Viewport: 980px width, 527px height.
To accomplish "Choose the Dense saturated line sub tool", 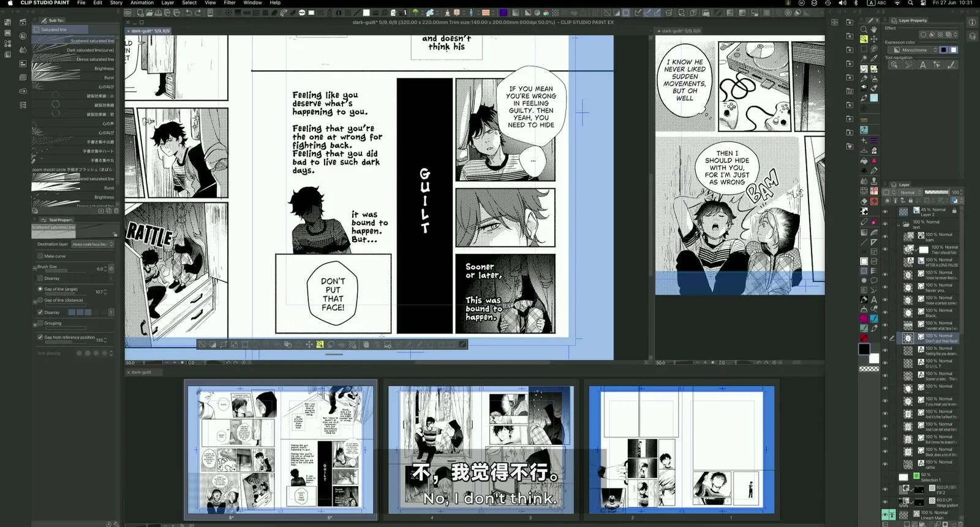I will click(73, 59).
